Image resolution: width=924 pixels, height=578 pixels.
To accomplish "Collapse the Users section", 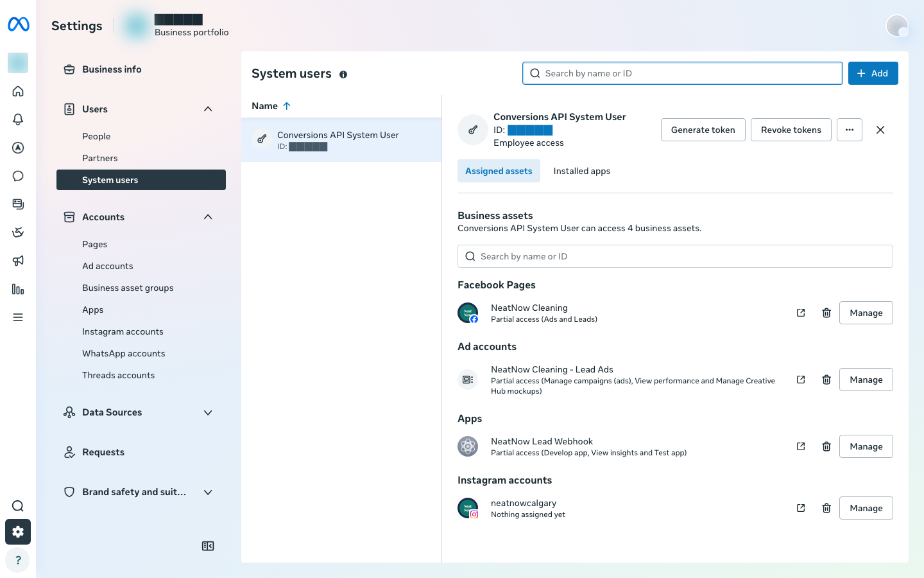I will pos(208,109).
